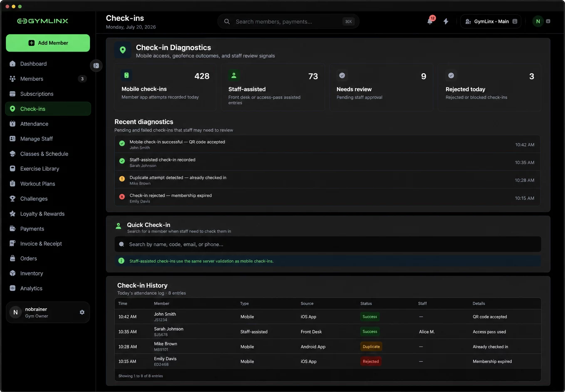Click the Quick Check-in person icon
The image size is (565, 392).
[119, 226]
